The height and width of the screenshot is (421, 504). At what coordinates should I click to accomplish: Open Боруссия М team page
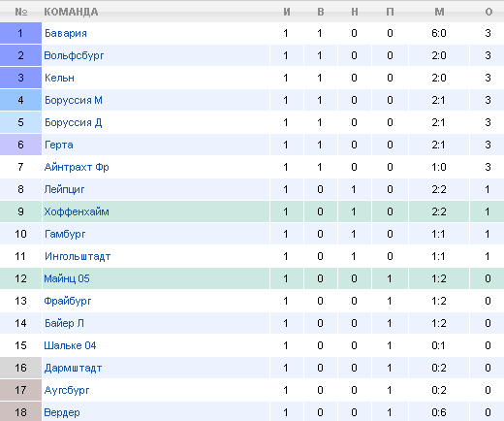(x=74, y=100)
